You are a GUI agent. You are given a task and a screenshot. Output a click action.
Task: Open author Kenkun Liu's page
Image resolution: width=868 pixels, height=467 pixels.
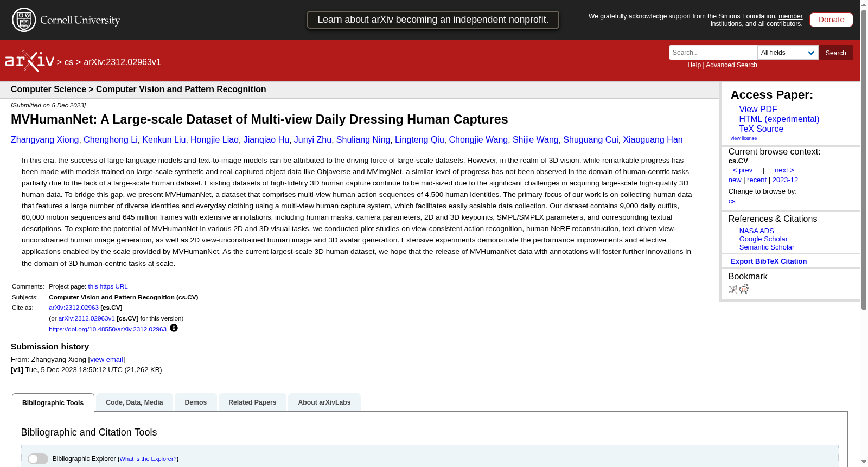coord(164,140)
